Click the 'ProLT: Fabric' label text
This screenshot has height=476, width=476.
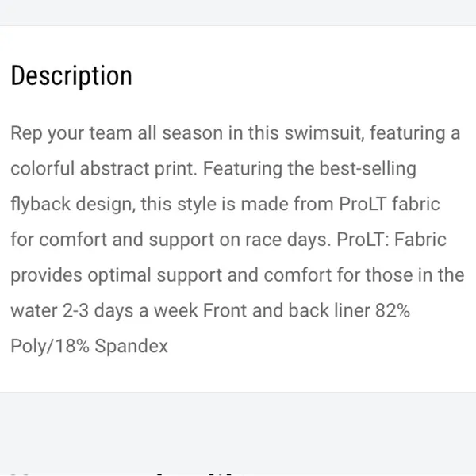pyautogui.click(x=392, y=240)
